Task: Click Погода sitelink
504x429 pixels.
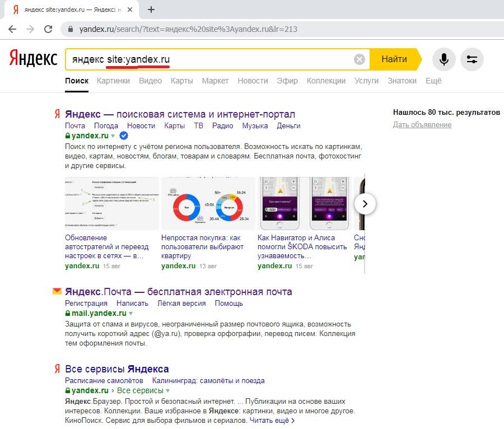Action: pyautogui.click(x=106, y=125)
